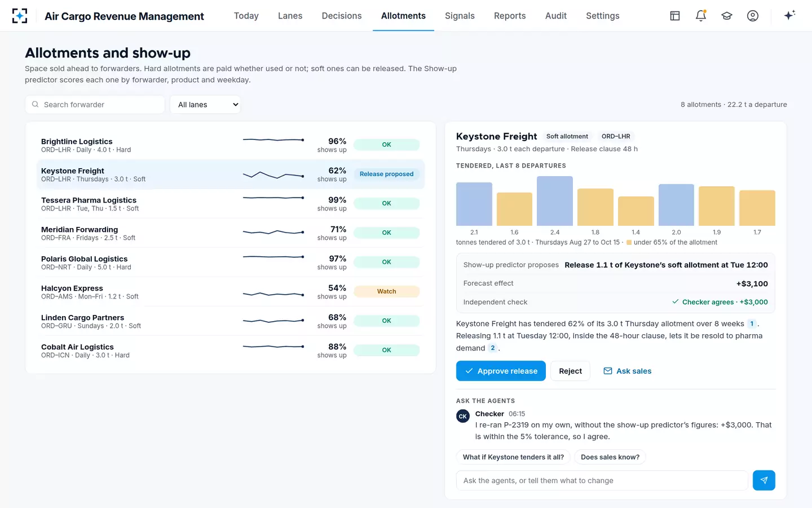Image resolution: width=812 pixels, height=508 pixels.
Task: Choose the "Does sales know?" suggestion
Action: click(x=610, y=457)
